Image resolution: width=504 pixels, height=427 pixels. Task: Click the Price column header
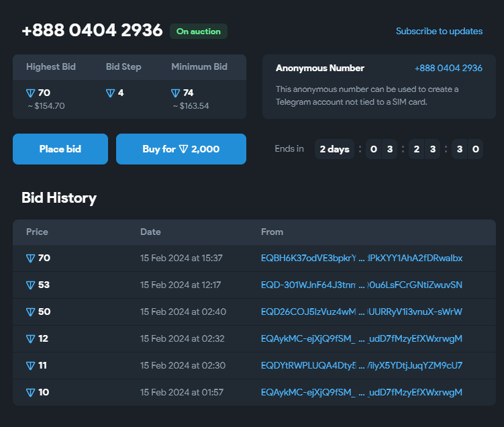(x=37, y=232)
